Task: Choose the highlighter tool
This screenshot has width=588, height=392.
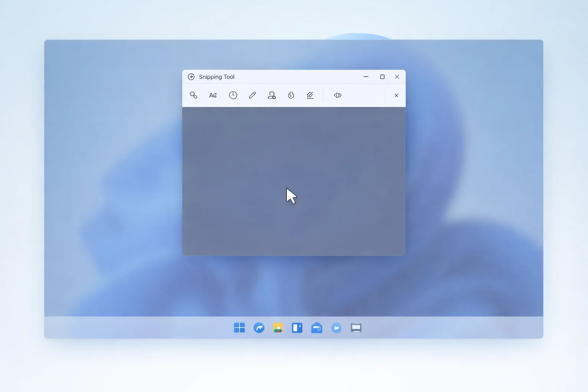Action: coord(310,95)
